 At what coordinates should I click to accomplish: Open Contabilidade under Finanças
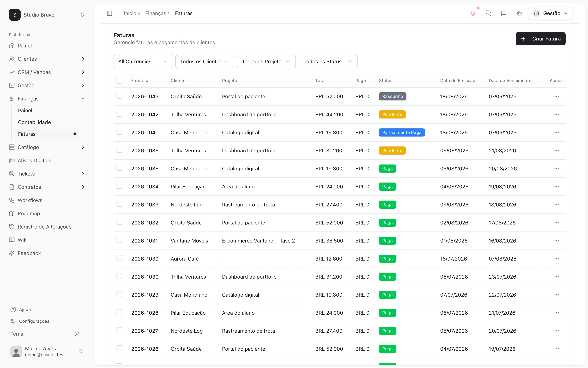click(47, 122)
